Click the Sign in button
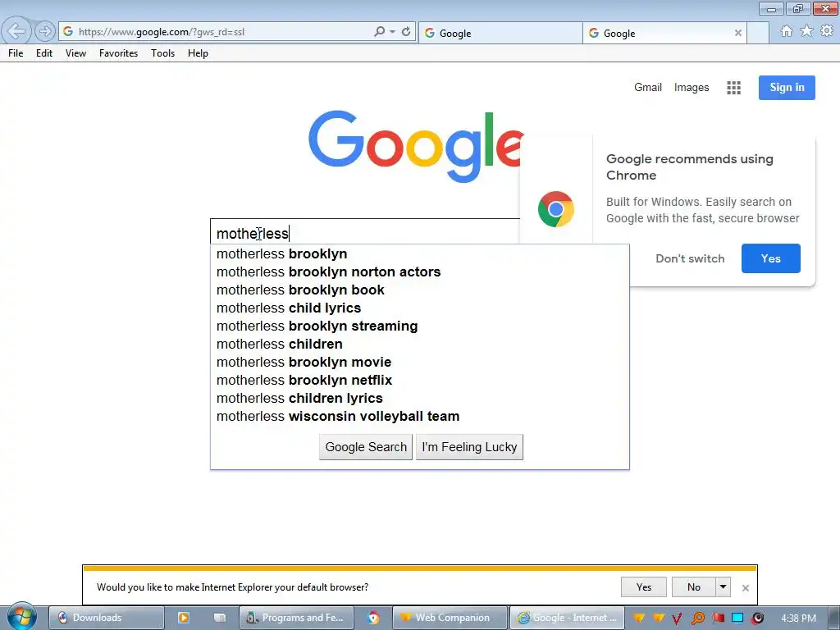Screen dimensions: 840x630 (787, 87)
